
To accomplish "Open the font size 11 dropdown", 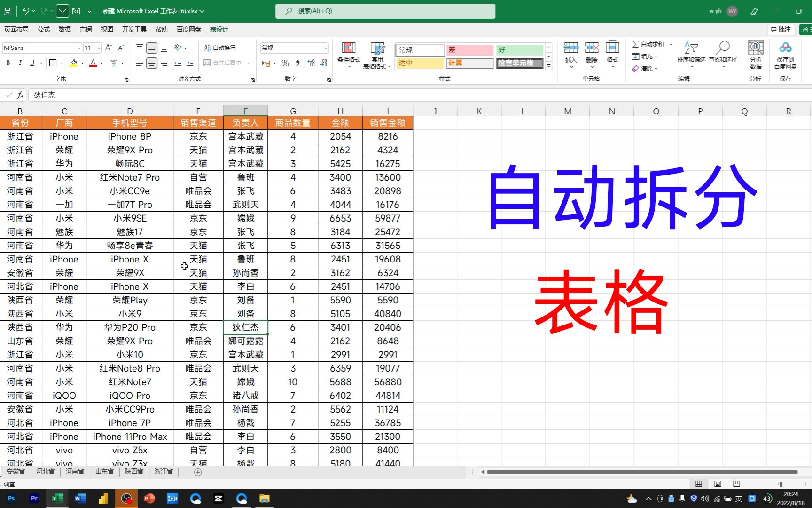I will pos(99,48).
